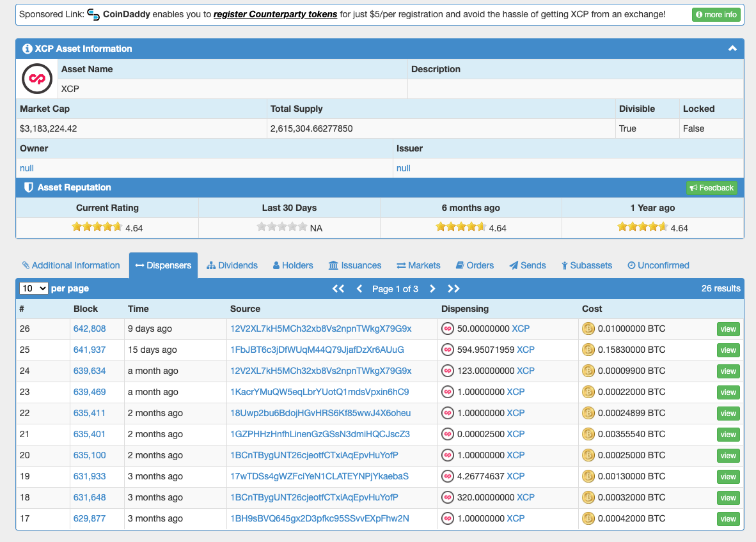Click Bitcoin icon beside 0.00355540 BTC

click(588, 434)
